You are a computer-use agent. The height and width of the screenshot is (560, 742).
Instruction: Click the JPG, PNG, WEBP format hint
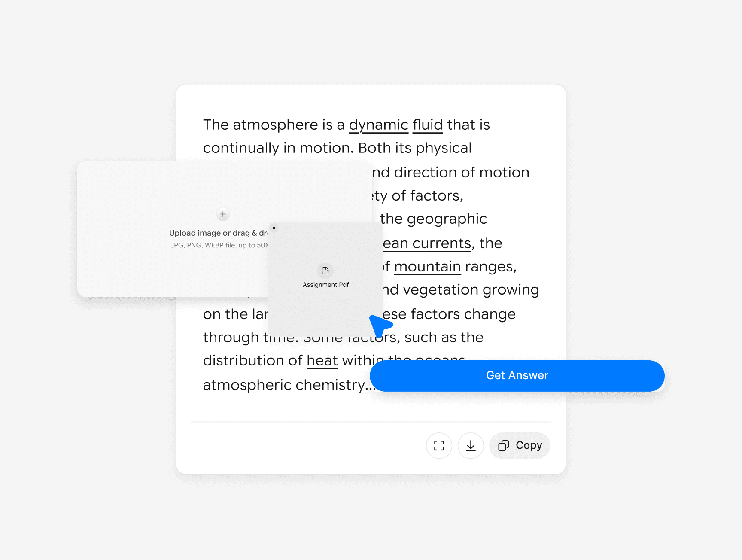pyautogui.click(x=219, y=245)
